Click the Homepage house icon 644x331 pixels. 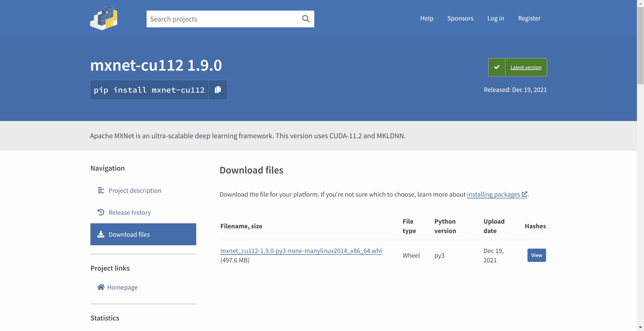click(101, 287)
